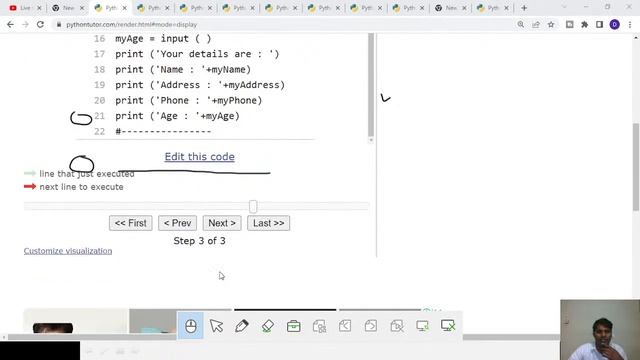Click line 20 print 'Phone : '+myPhone
The image size is (640, 360).
click(x=189, y=100)
